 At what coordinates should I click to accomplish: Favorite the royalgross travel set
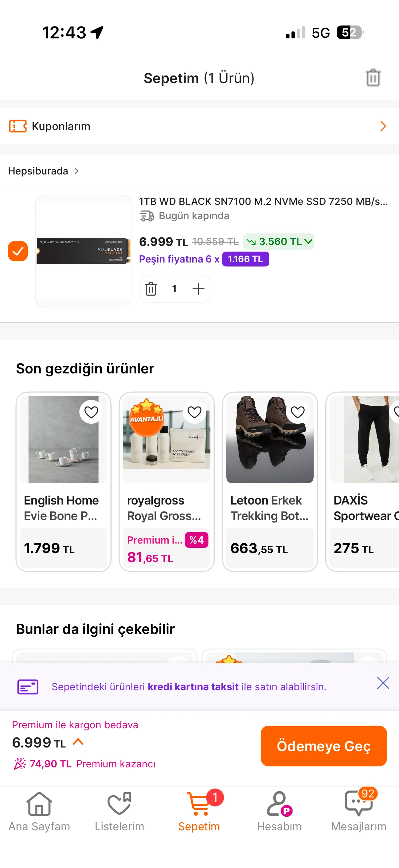pyautogui.click(x=194, y=412)
